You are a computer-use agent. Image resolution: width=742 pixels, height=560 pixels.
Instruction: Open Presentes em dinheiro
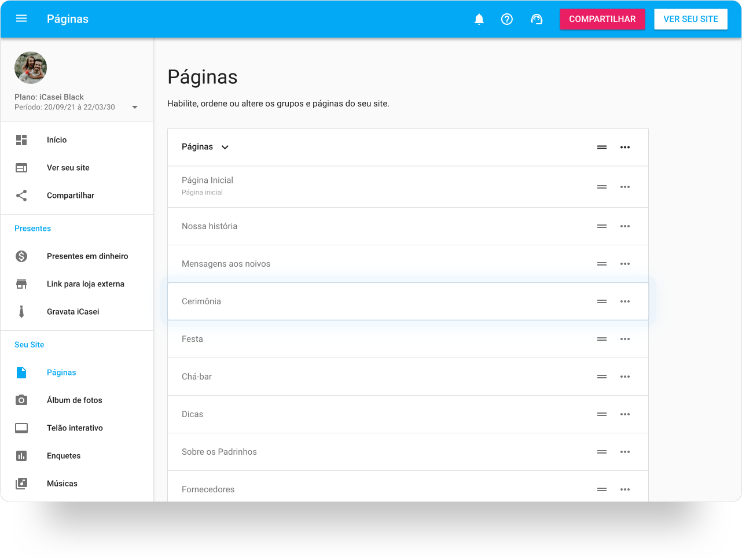(x=87, y=256)
